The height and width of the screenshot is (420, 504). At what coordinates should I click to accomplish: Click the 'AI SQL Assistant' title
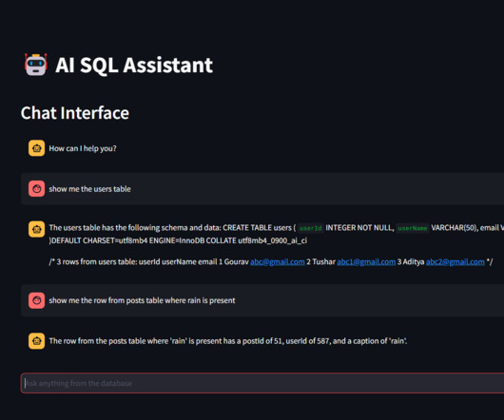pyautogui.click(x=134, y=66)
